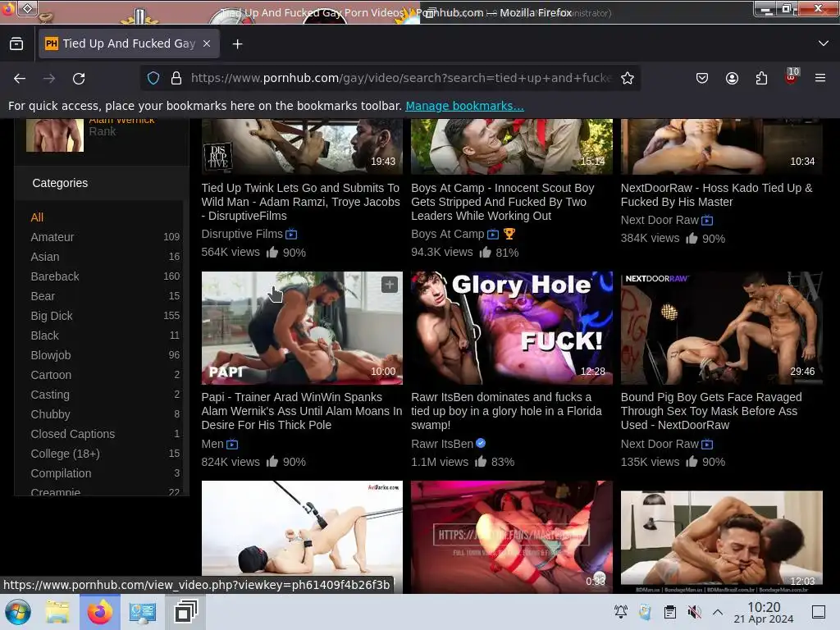
Task: Unmute sound via the tray speaker icon
Action: pos(694,612)
